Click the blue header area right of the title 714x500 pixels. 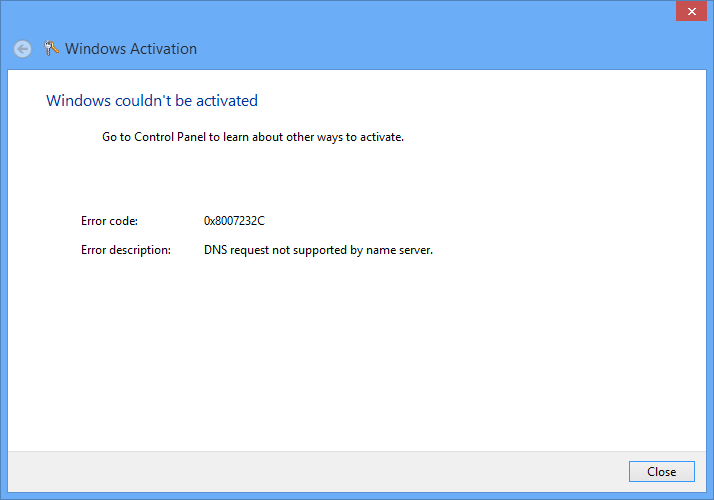450,49
